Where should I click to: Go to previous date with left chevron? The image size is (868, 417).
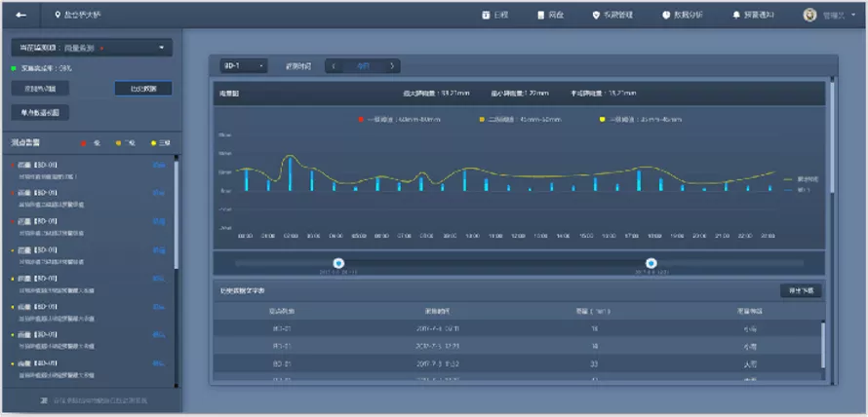(334, 66)
